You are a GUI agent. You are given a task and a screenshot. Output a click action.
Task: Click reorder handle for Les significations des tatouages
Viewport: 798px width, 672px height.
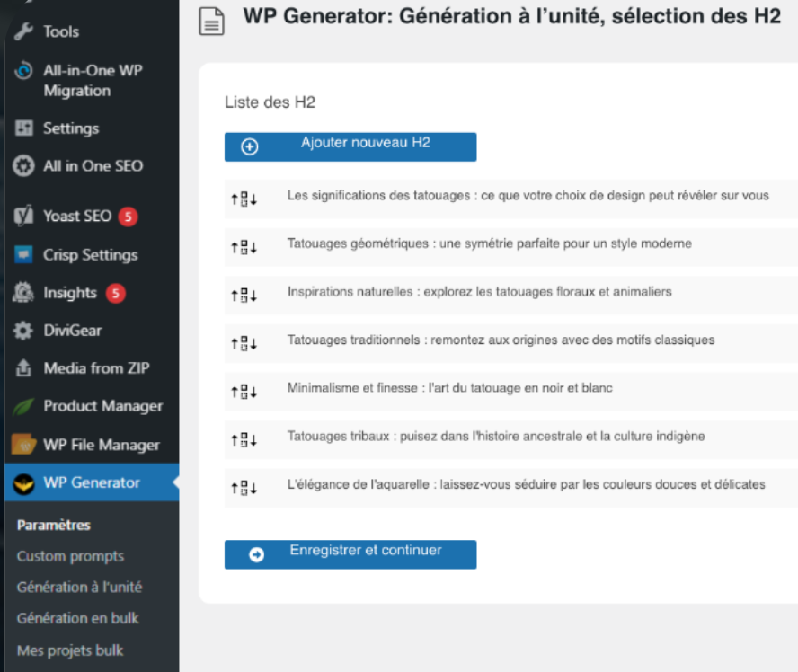244,199
